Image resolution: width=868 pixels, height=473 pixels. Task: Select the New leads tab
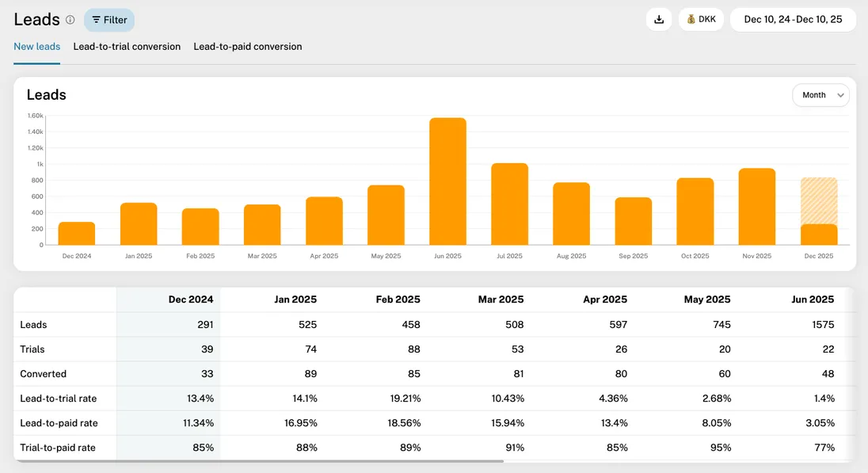click(36, 47)
